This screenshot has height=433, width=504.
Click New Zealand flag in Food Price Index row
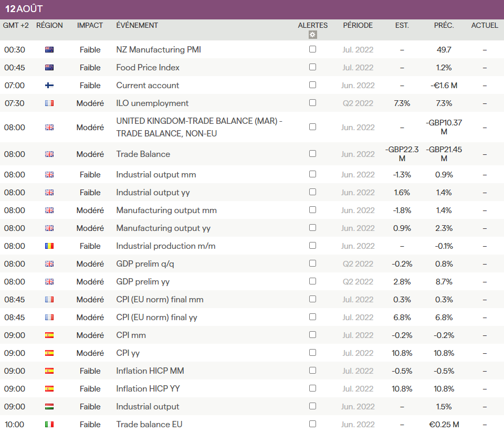click(x=49, y=68)
